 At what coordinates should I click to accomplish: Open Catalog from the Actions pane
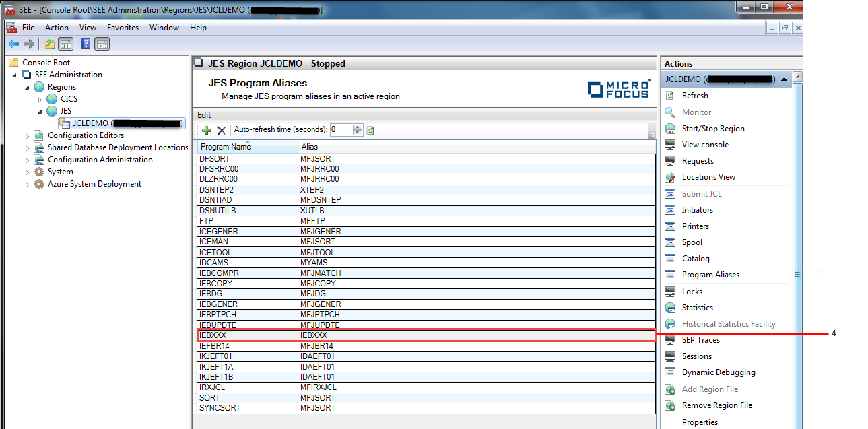pos(695,259)
